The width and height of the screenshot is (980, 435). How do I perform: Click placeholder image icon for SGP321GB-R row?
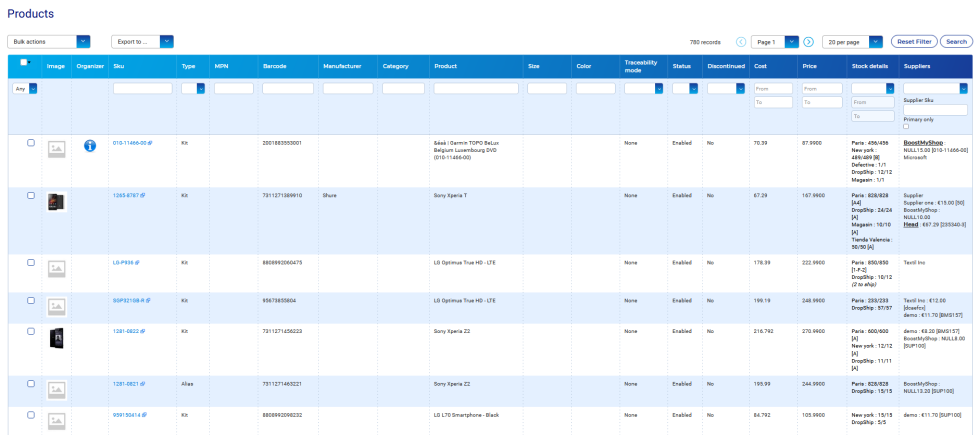pos(57,305)
